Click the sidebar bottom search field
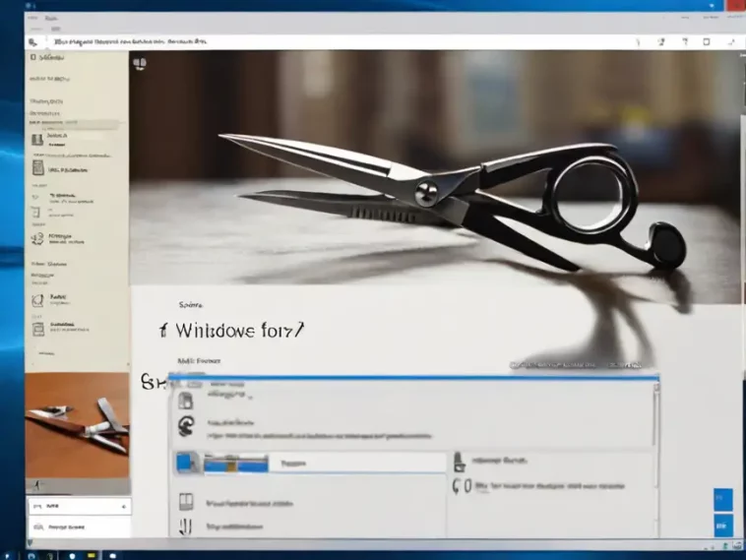The height and width of the screenshot is (560, 746). (79, 528)
